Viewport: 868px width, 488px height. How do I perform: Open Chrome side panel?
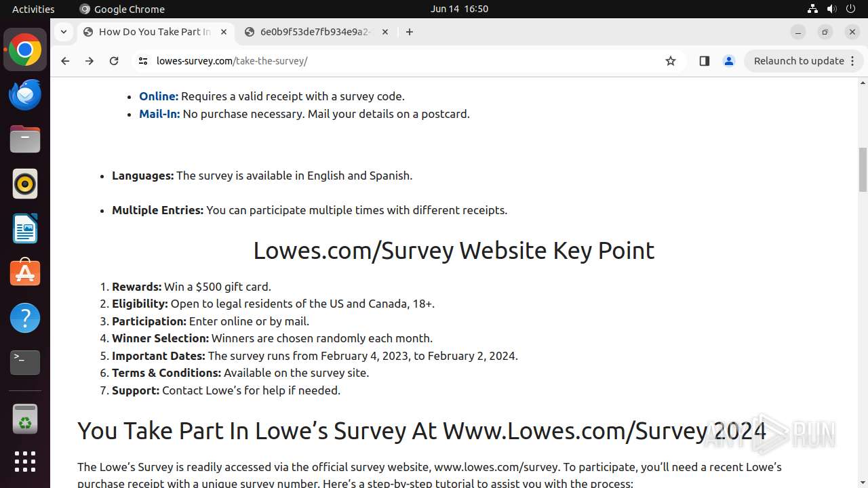[x=704, y=61]
